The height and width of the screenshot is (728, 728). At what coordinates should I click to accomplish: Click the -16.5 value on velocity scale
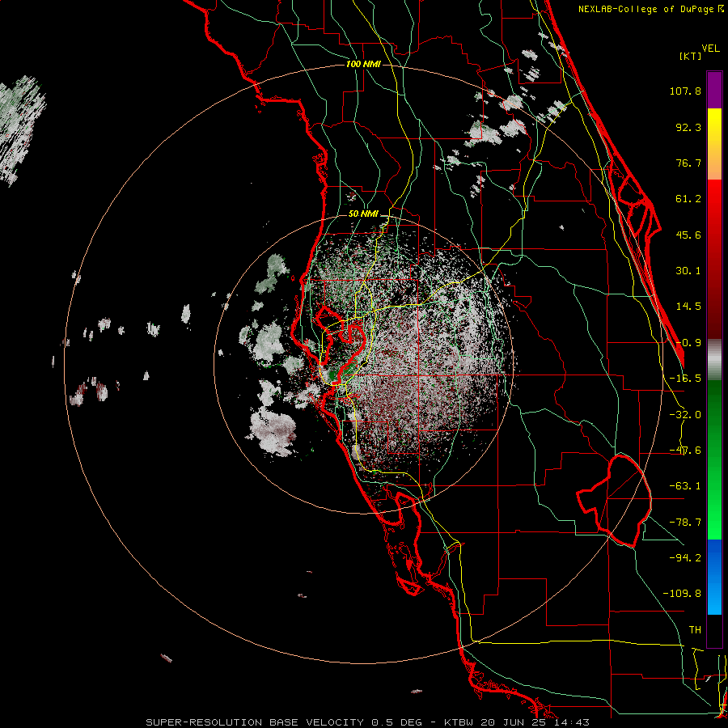coord(685,379)
